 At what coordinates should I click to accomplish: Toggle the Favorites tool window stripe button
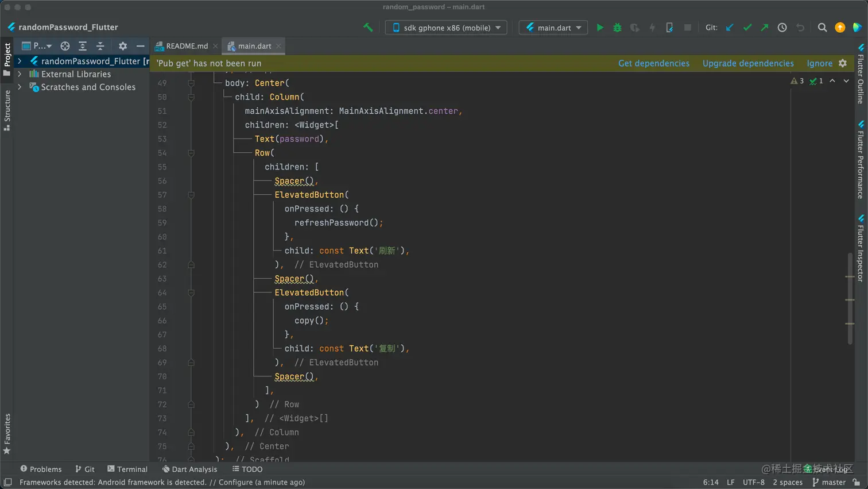(7, 434)
